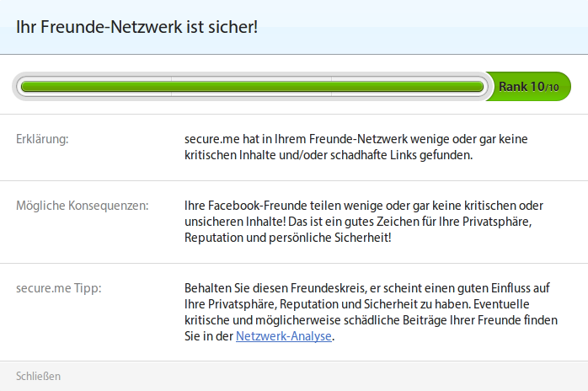The width and height of the screenshot is (588, 391).
Task: Select the 'secure.me Tipp:' label
Action: 59,288
